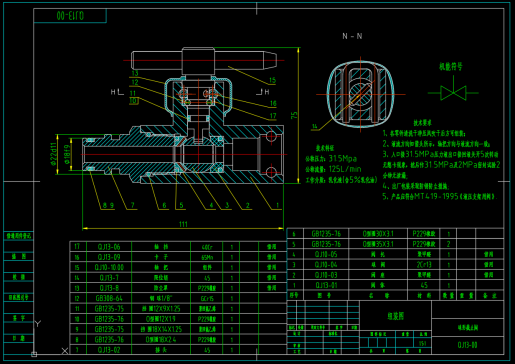This screenshot has height=364, width=515.
Task: Select balloon label 1 under the valve body
Action: (277, 205)
